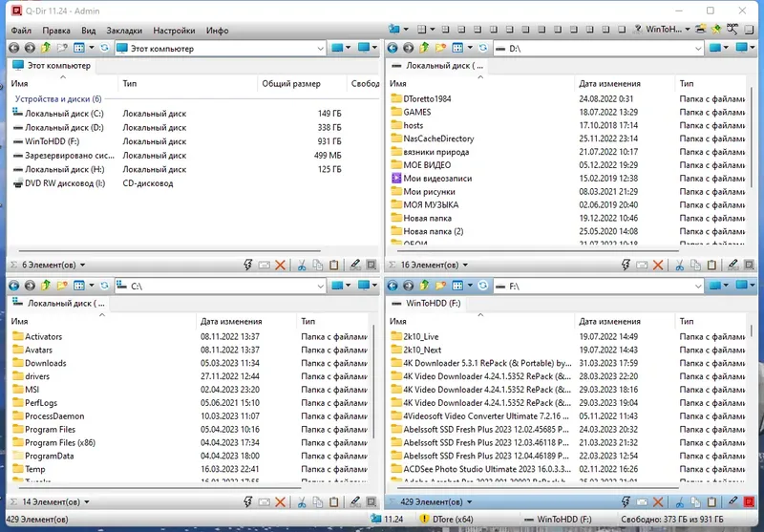Image resolution: width=764 pixels, height=532 pixels.
Task: Select the WinToHDD (F:) drive entry
Action: pos(53,141)
